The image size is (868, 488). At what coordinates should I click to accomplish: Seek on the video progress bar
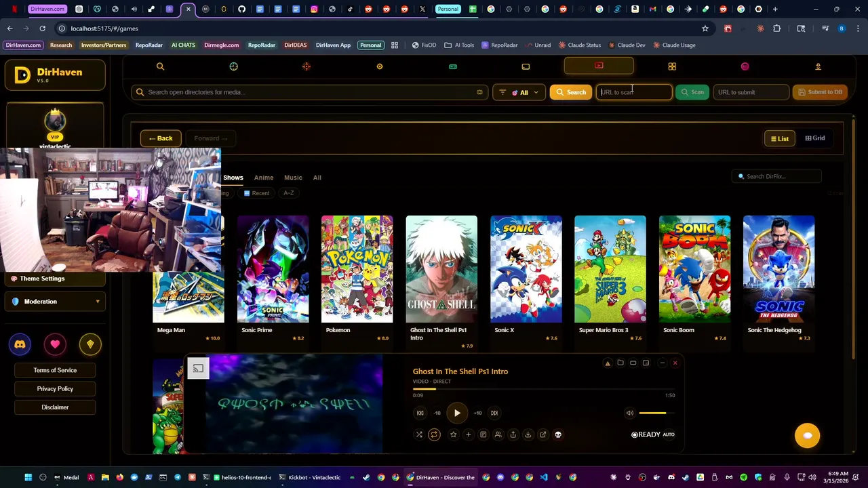click(544, 389)
